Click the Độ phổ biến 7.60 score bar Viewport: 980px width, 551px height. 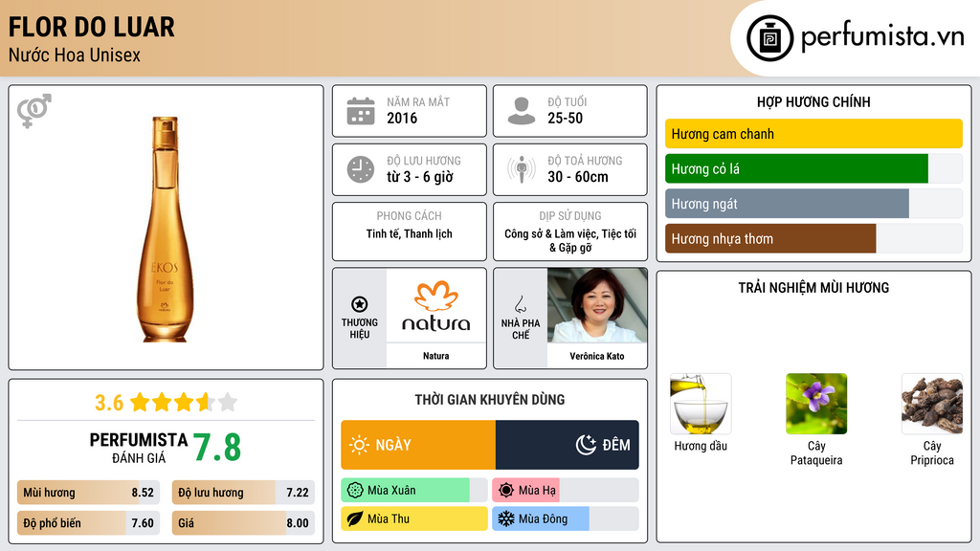pos(89,523)
